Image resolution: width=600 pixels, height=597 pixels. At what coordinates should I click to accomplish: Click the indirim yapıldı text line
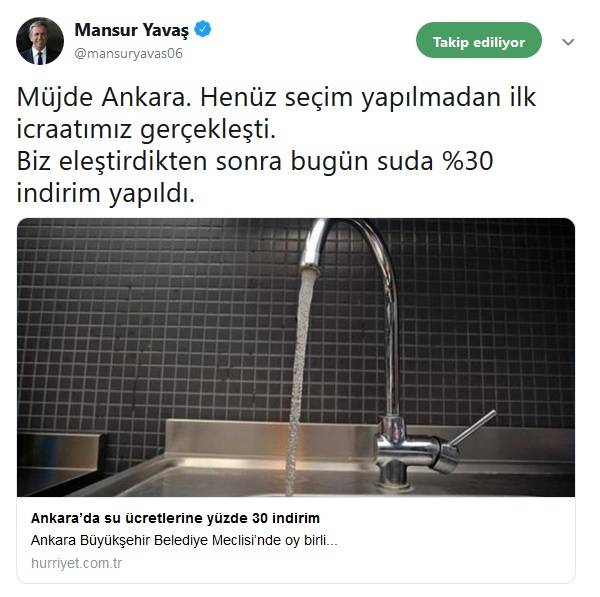[106, 193]
